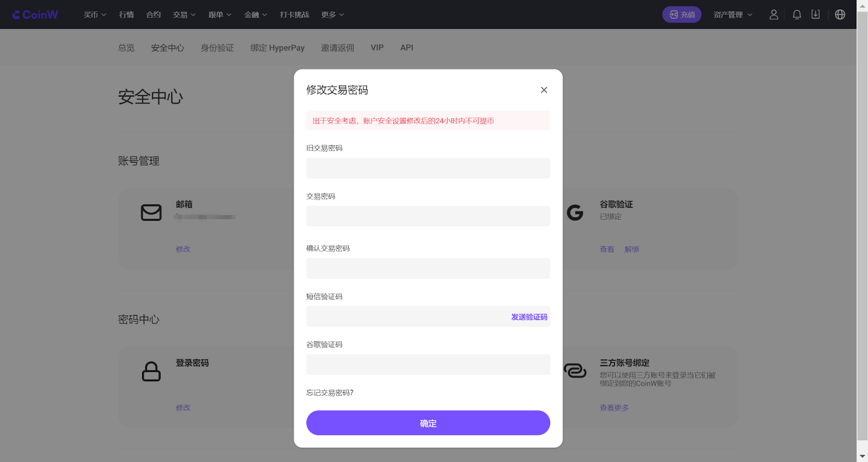Click 发送验证码 to send SMS code
868x462 pixels.
point(529,317)
